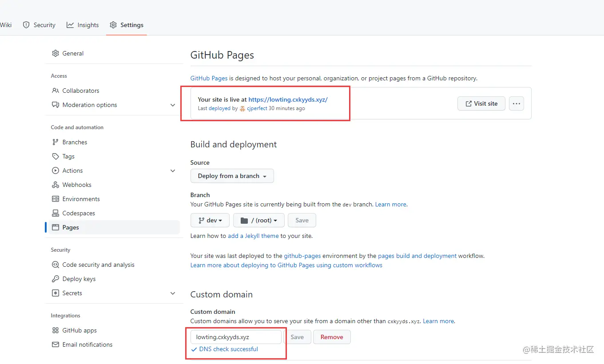
Task: Expand the Actions section chevron
Action: [173, 170]
